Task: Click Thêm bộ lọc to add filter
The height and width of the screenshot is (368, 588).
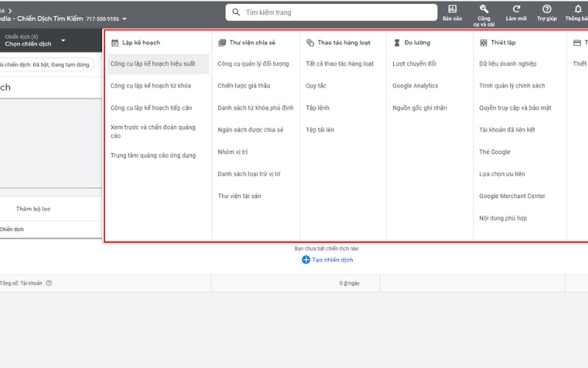Action: pos(33,209)
